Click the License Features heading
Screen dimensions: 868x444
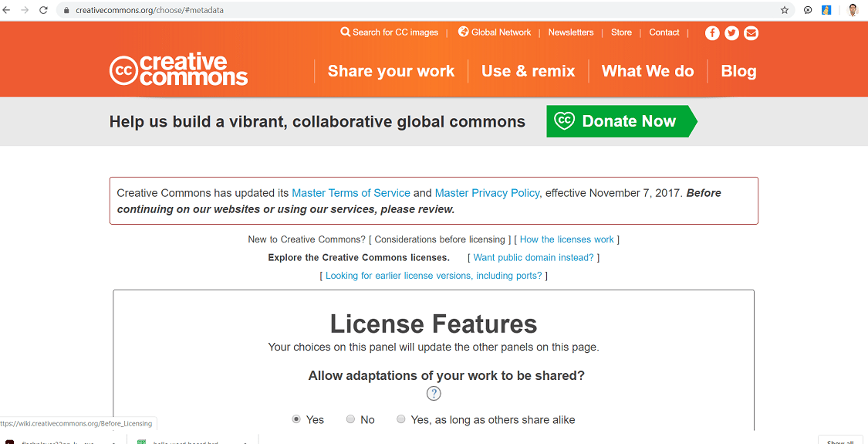[434, 324]
